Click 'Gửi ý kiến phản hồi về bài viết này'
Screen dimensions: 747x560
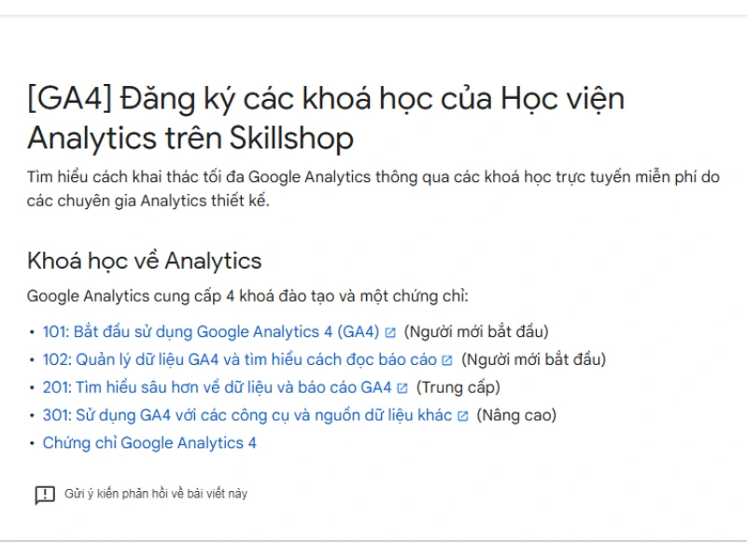point(156,494)
